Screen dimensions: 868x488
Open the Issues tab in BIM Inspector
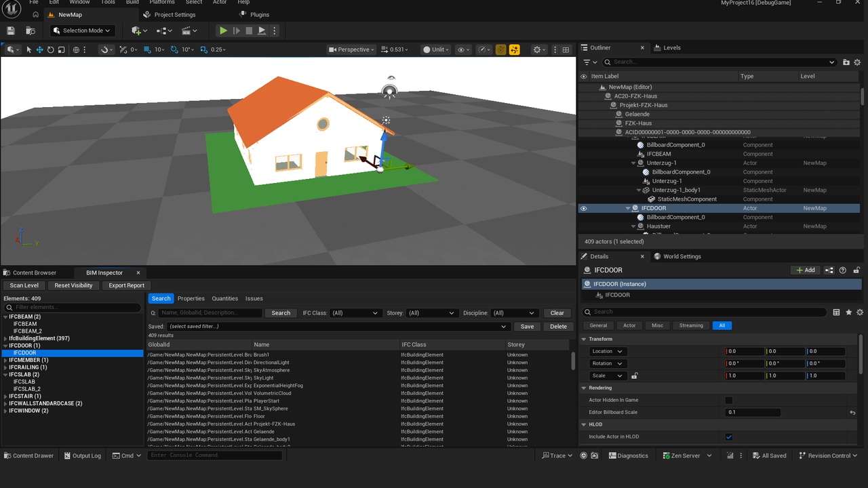(254, 298)
